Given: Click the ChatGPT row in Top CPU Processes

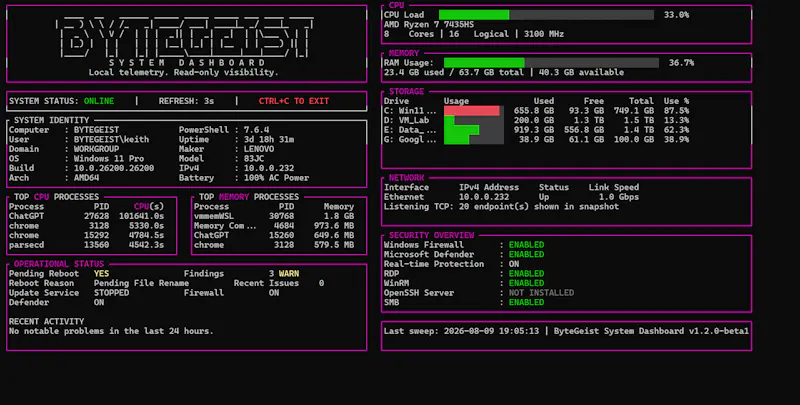Looking at the screenshot, I should pyautogui.click(x=86, y=216).
